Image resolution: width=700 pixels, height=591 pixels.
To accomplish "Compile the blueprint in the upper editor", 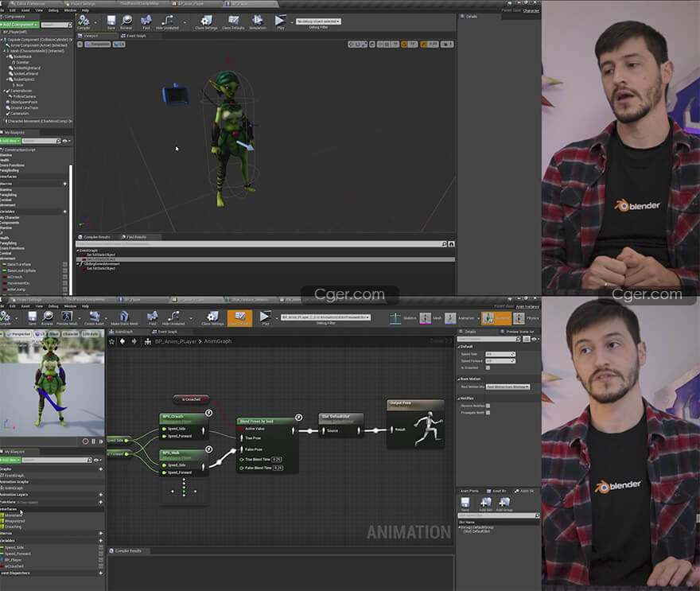I will [84, 21].
